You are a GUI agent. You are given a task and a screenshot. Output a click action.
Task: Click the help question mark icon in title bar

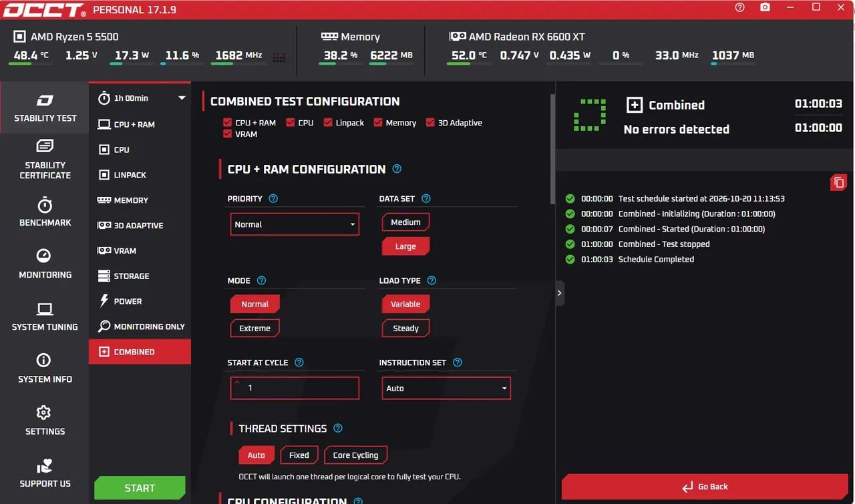click(739, 8)
